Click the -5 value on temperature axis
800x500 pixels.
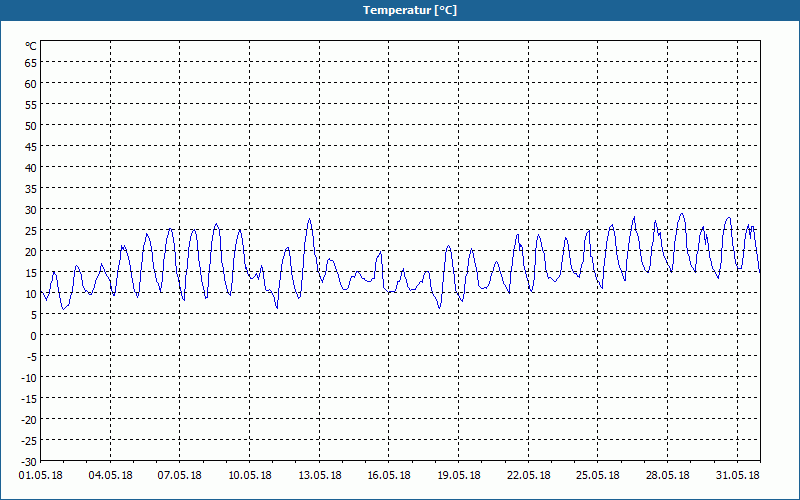coord(31,356)
